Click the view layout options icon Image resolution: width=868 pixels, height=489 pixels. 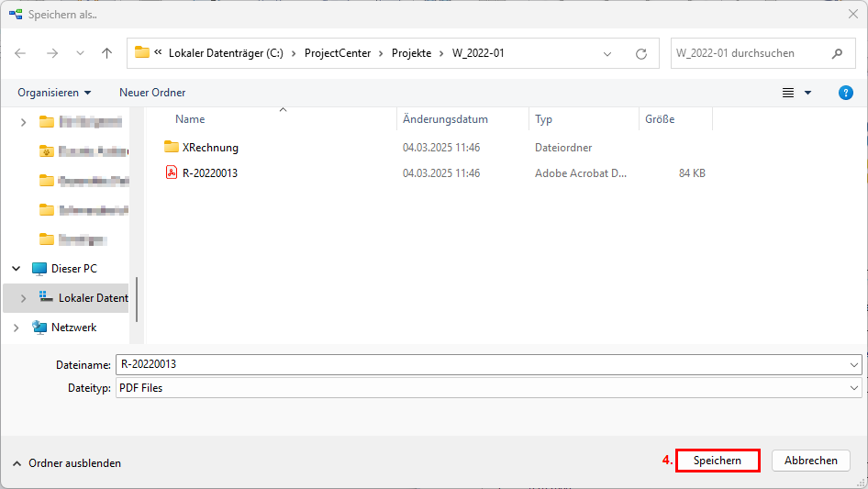coord(788,93)
